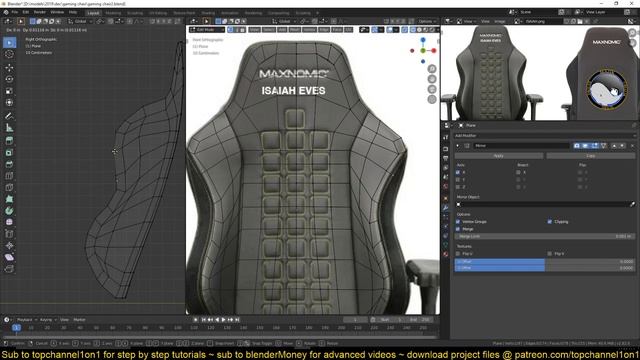The image size is (640, 360).
Task: Open the Render menu
Action: click(40, 12)
